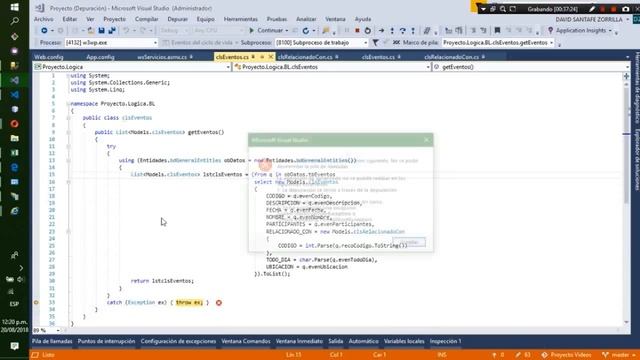Click the bookmark icon in the toolbar

[x=497, y=31]
